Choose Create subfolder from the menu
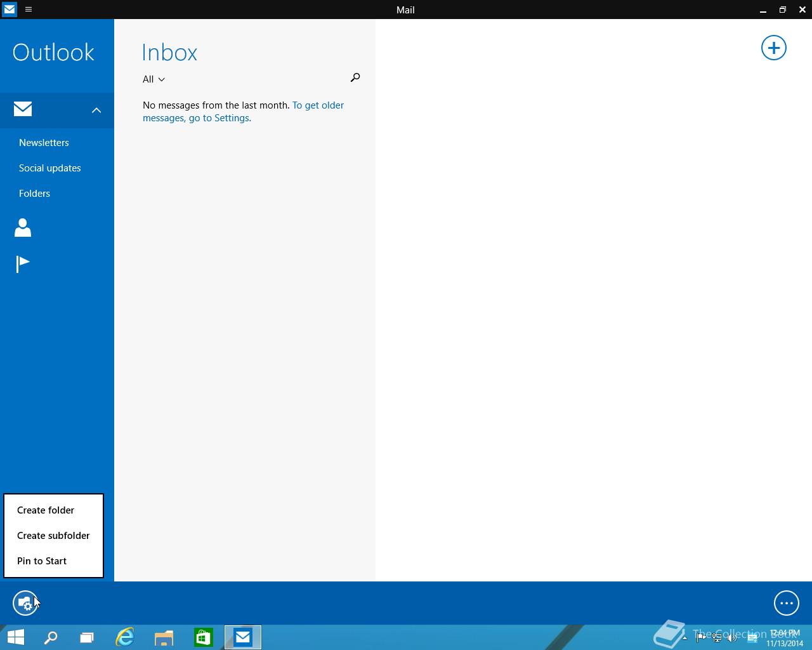 pyautogui.click(x=53, y=536)
